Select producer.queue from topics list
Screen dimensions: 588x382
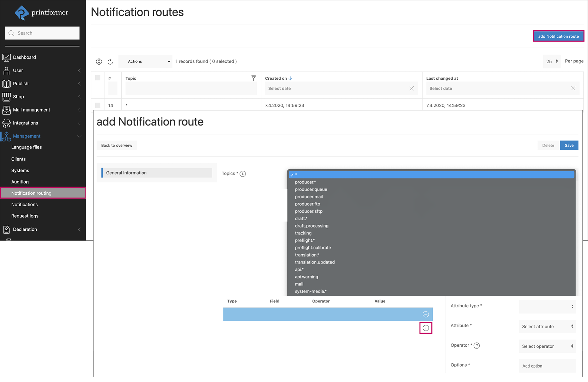point(311,189)
